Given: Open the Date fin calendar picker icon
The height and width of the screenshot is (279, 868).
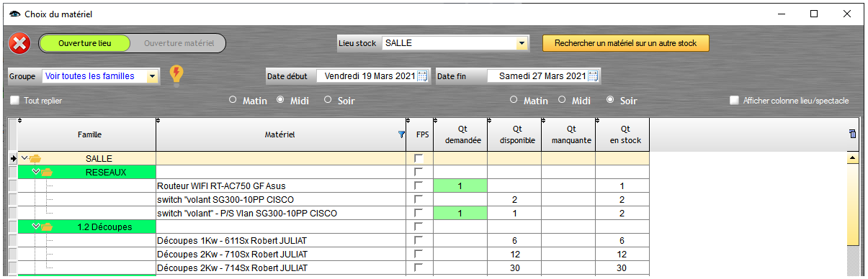Looking at the screenshot, I should tap(594, 76).
